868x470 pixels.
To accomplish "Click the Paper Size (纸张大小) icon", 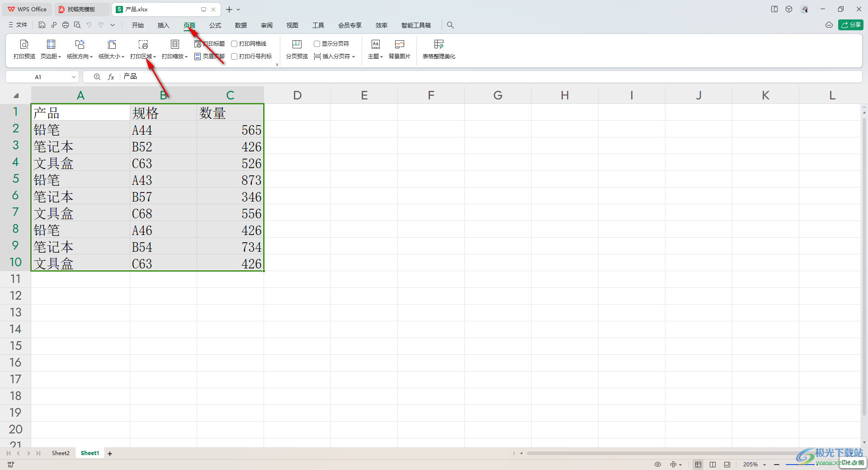I will 112,44.
